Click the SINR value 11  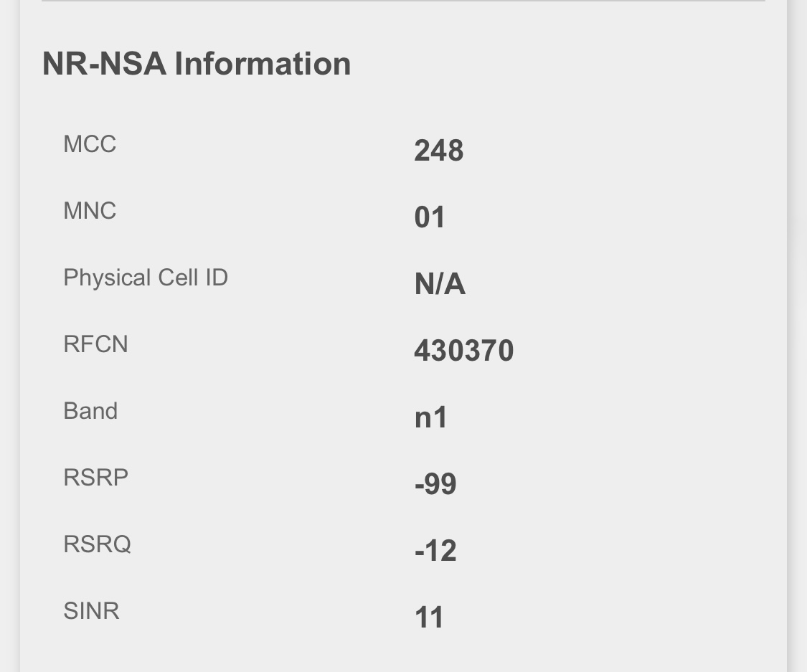tap(429, 617)
